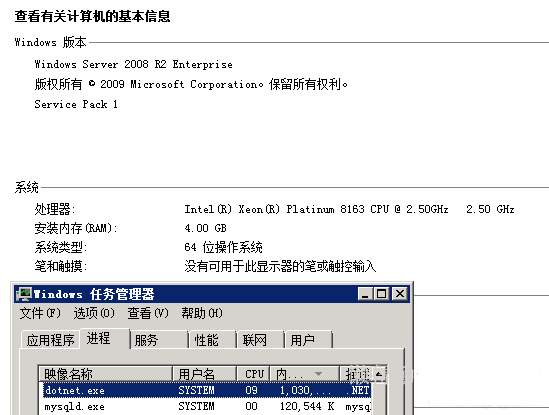Sort by 映像名称 column header

click(x=105, y=374)
